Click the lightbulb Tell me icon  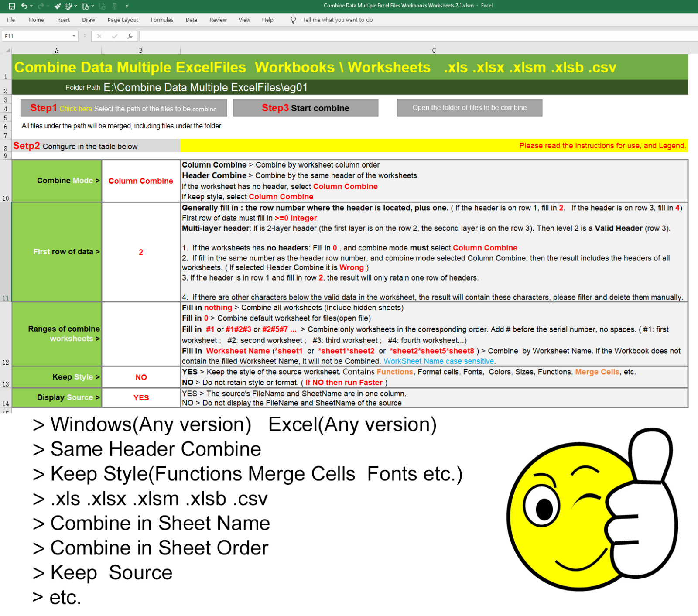pos(293,20)
